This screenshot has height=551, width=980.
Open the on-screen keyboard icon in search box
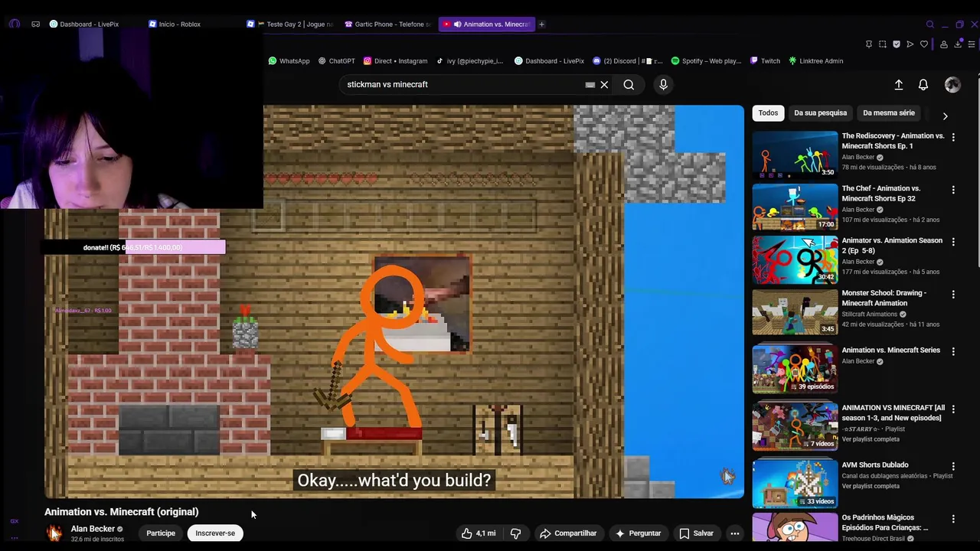click(x=590, y=85)
